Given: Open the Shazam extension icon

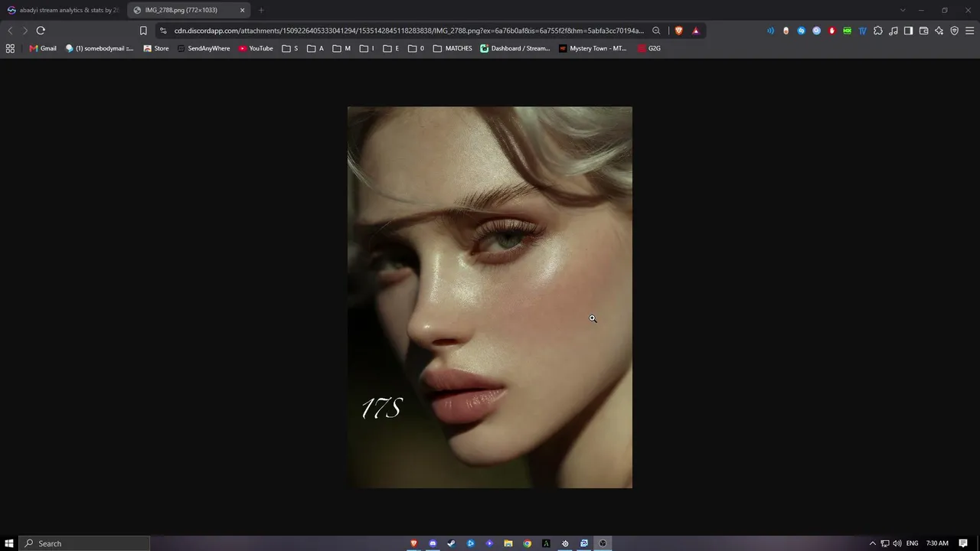Looking at the screenshot, I should (x=801, y=31).
